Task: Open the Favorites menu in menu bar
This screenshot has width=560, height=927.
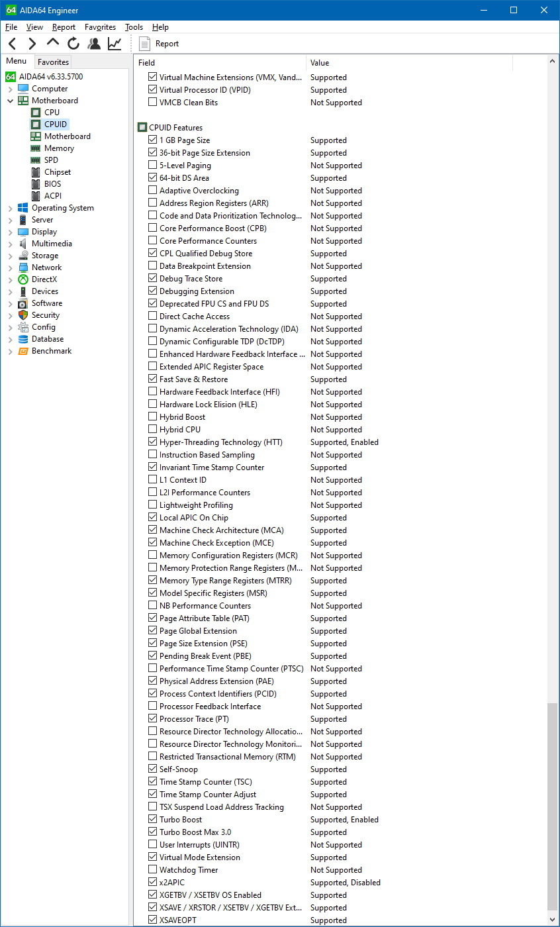Action: pyautogui.click(x=100, y=27)
